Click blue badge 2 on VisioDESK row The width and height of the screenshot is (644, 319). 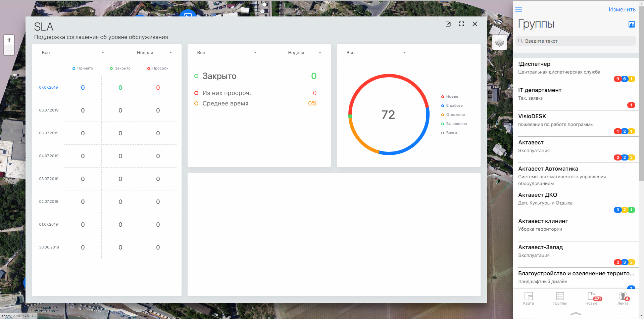[625, 131]
